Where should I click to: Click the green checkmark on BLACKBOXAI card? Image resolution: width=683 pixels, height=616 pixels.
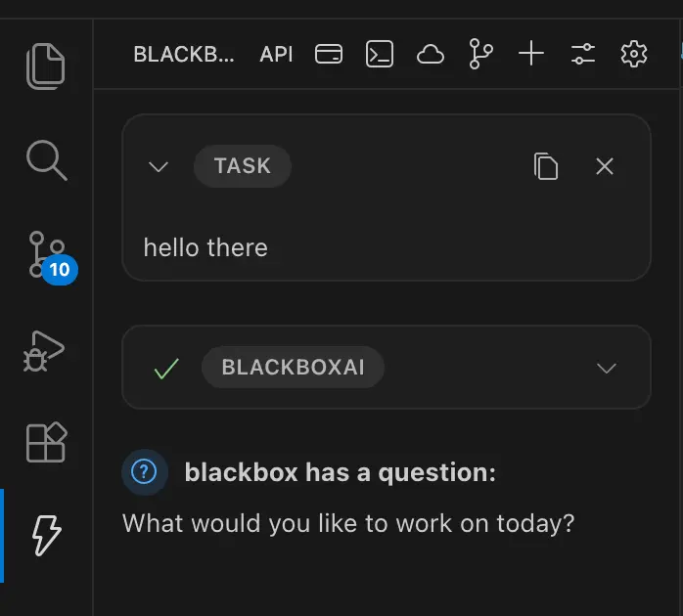click(166, 369)
